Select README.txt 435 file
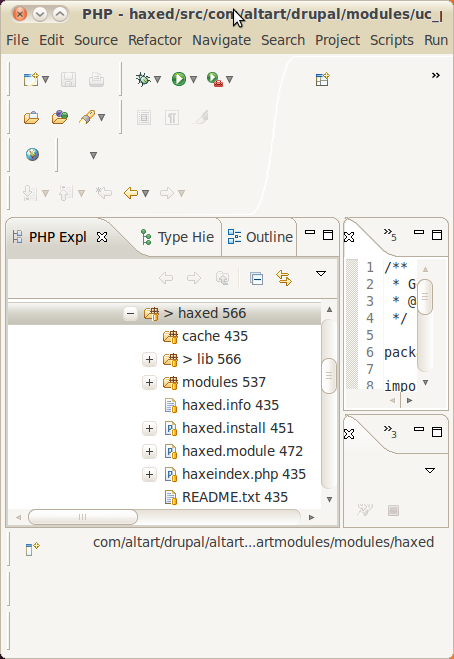The image size is (454, 659). 226,497
